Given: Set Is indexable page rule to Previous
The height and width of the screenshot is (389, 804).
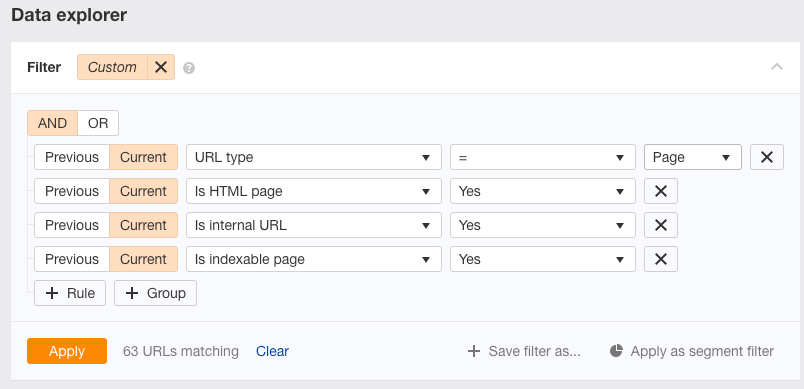Looking at the screenshot, I should [x=72, y=259].
